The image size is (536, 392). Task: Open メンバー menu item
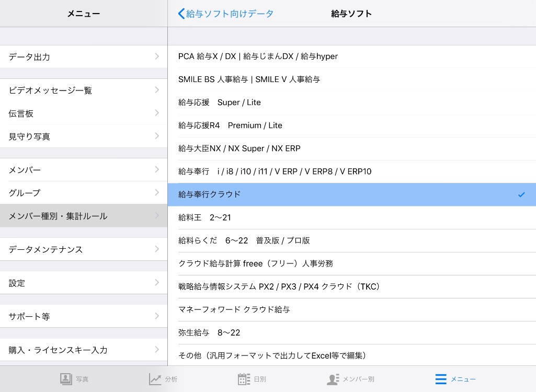(84, 169)
